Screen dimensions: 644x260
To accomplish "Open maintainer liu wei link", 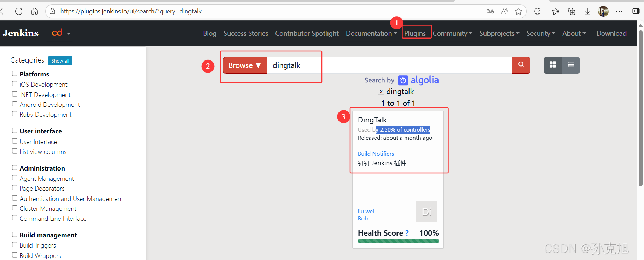I will tap(366, 211).
